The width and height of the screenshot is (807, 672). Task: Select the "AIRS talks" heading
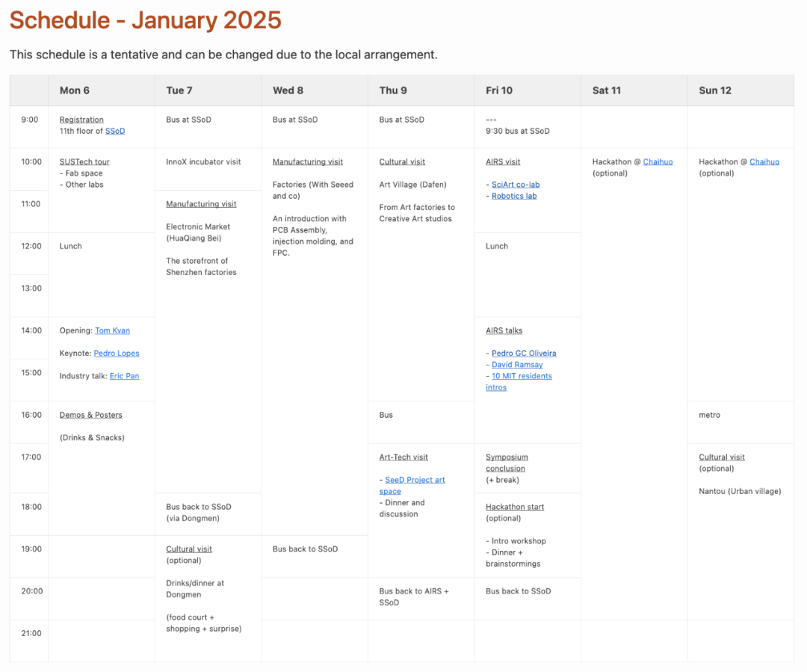pyautogui.click(x=504, y=330)
